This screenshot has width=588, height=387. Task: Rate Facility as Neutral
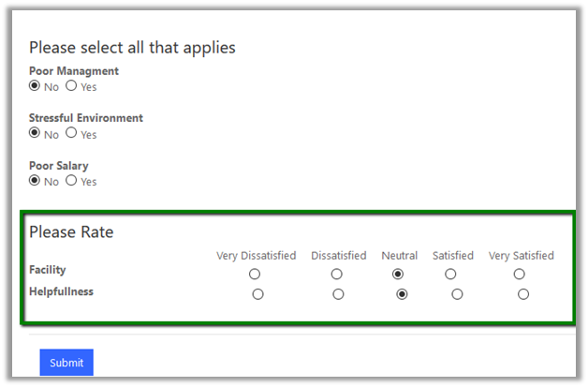(x=398, y=275)
